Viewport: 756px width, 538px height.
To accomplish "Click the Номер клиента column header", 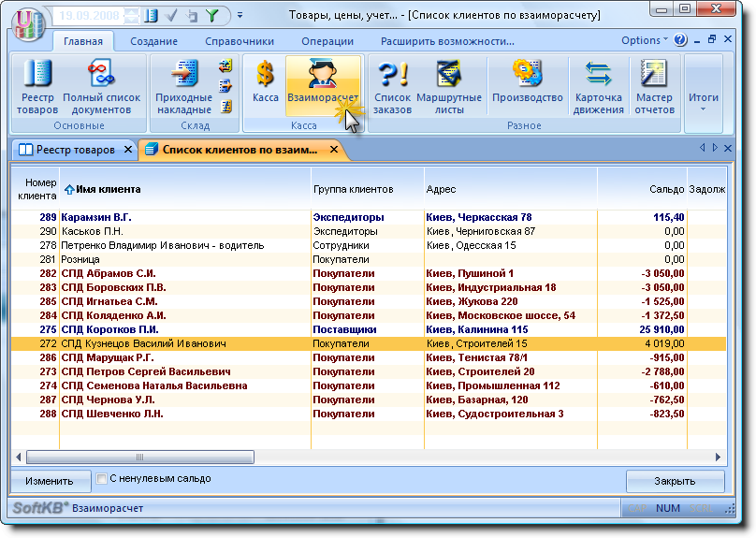I will (36, 189).
